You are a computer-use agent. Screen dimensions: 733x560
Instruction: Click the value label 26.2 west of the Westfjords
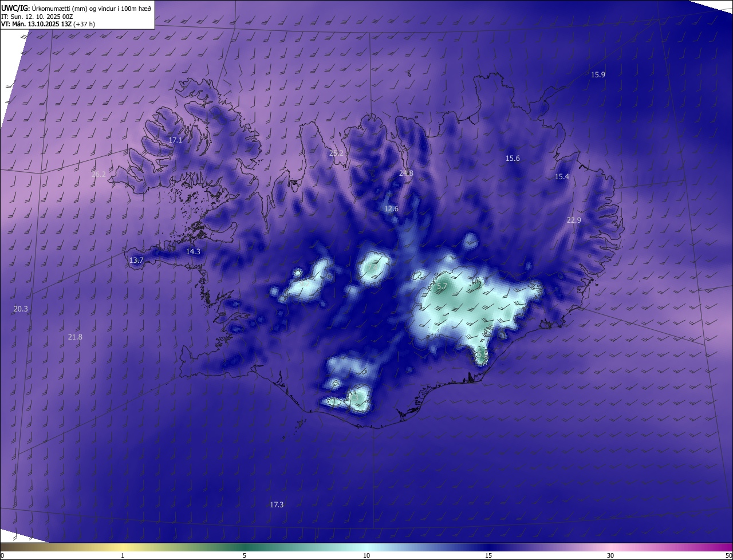[x=98, y=175]
